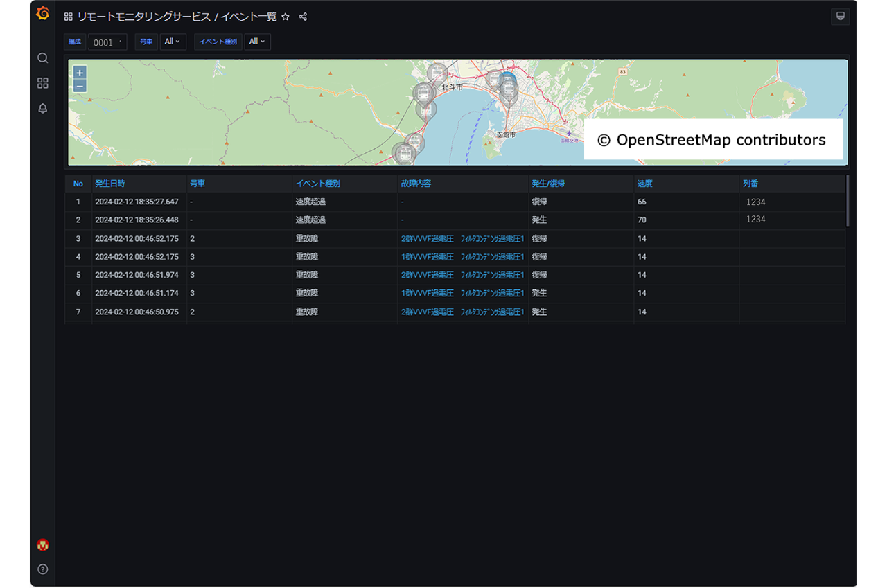Select timestamp 2024-02-12 00:46:51.174 cell
Screen dimensions: 887x588
click(137, 294)
